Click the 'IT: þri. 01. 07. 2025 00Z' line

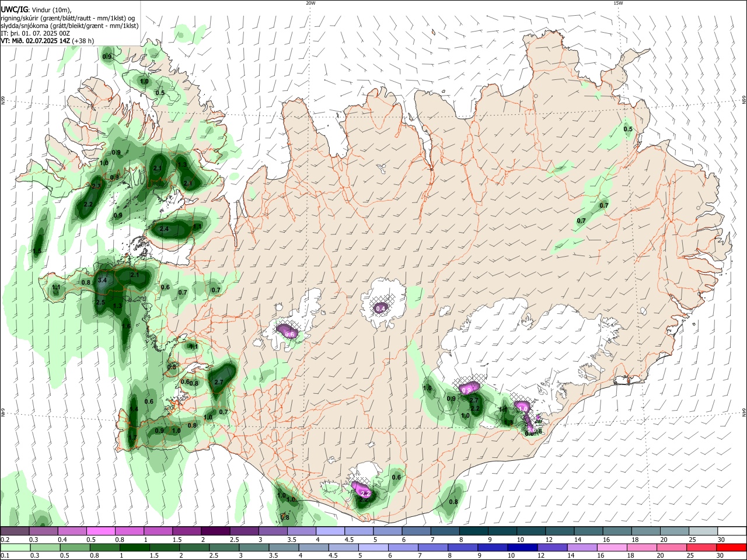(36, 34)
